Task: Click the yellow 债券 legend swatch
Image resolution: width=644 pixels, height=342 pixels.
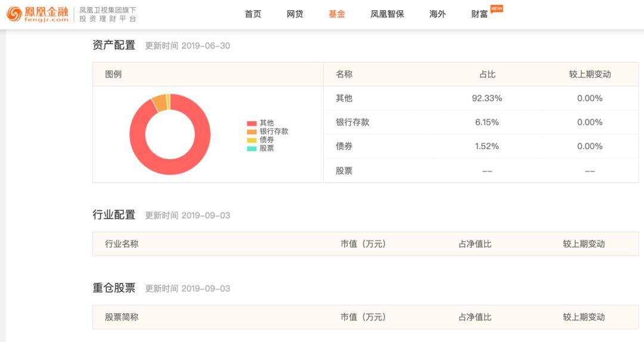Action: 252,140
